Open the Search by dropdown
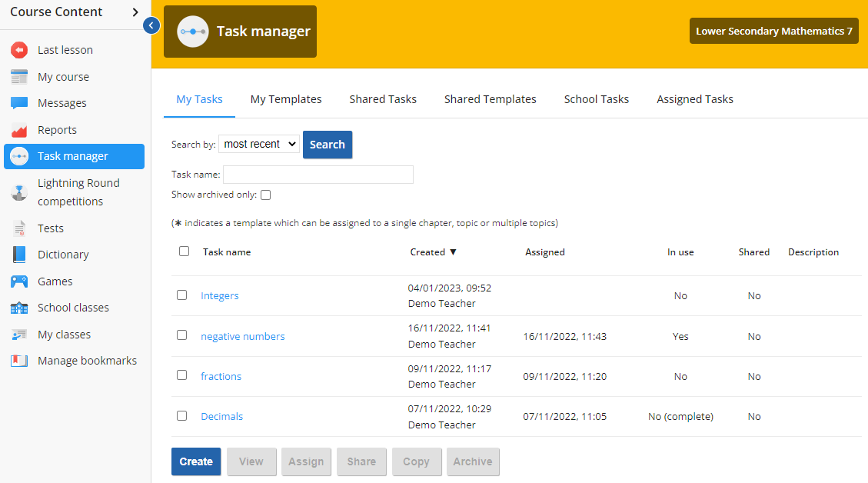 pyautogui.click(x=259, y=144)
